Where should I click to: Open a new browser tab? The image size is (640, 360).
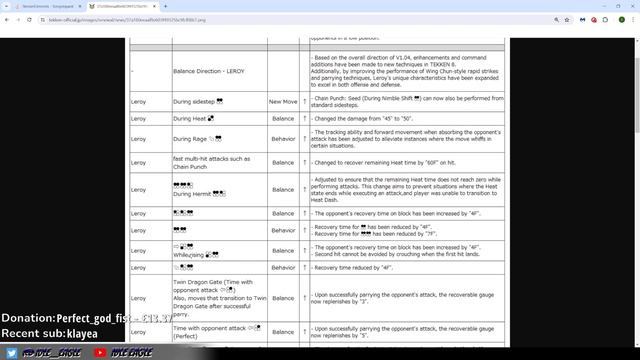(x=165, y=7)
